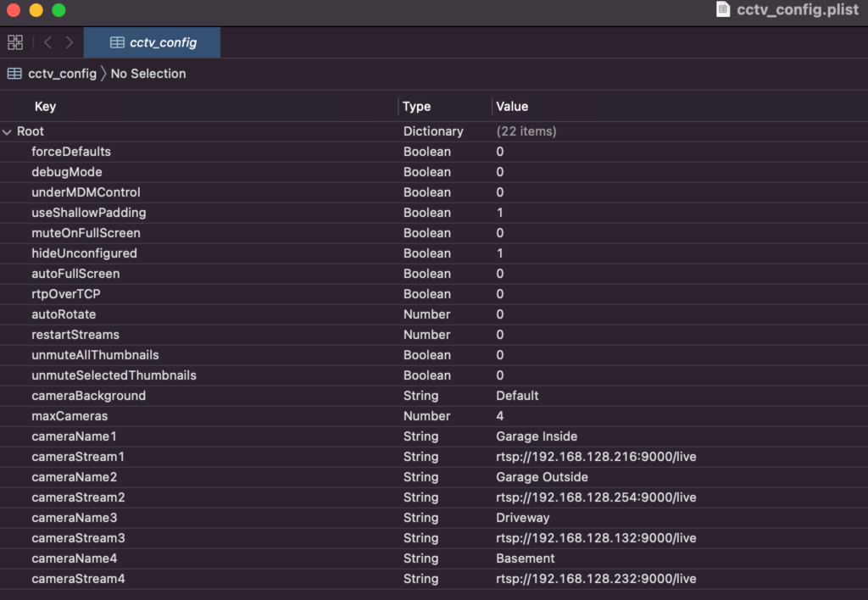This screenshot has height=600, width=868.
Task: Click the green full screen window button
Action: [58, 11]
